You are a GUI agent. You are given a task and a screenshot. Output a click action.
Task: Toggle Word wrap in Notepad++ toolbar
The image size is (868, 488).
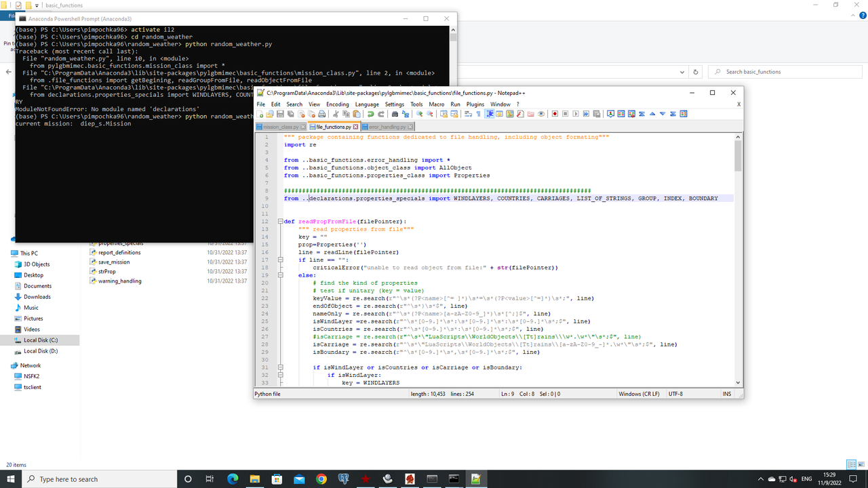coord(468,114)
